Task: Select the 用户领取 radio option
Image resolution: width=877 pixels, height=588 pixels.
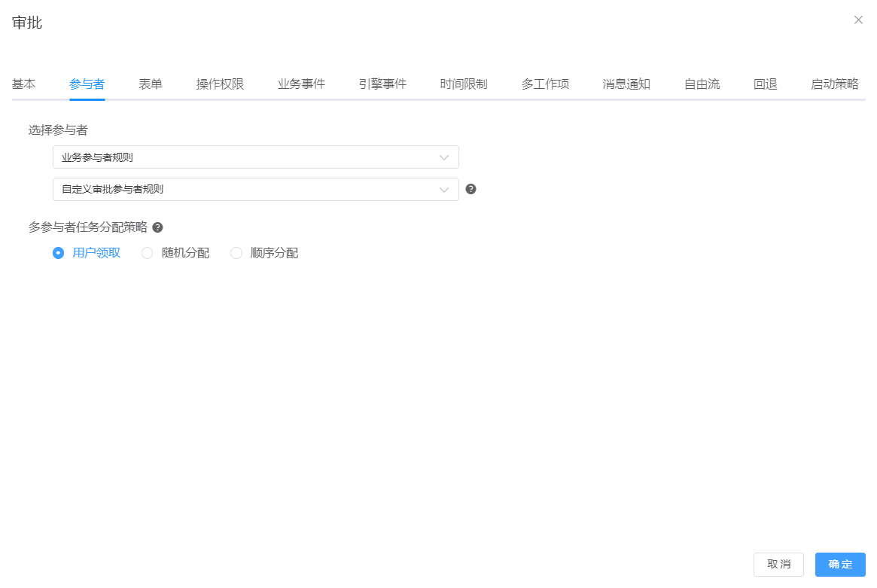Action: pos(59,253)
